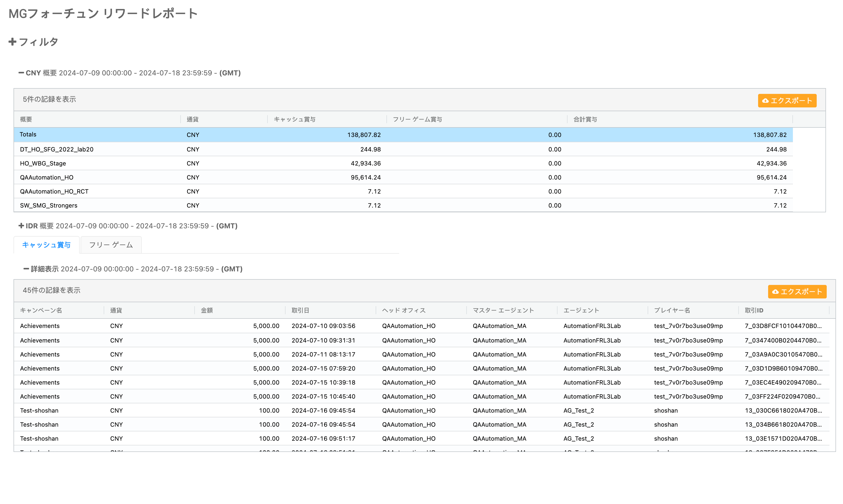Select the QAAutomation_HO_RCT row

(54, 192)
